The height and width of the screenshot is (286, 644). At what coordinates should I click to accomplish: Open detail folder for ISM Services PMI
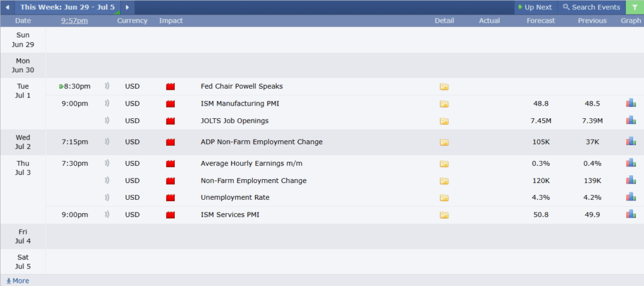click(444, 215)
